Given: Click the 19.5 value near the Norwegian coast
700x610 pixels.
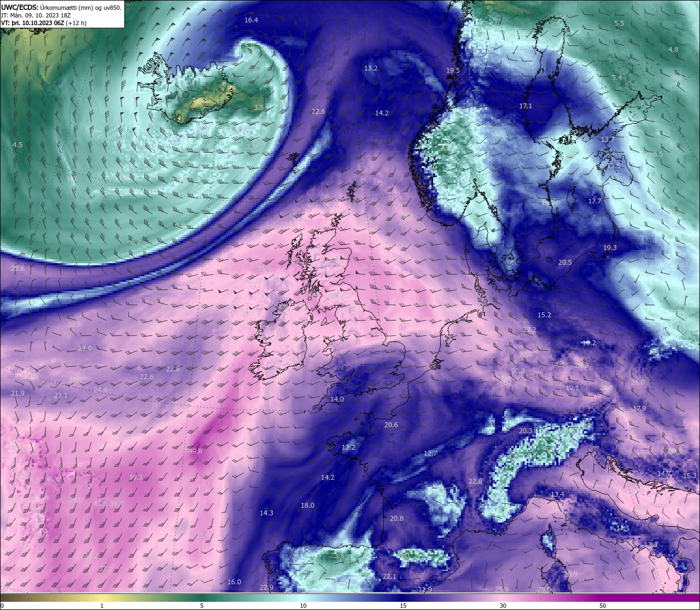Looking at the screenshot, I should point(453,71).
